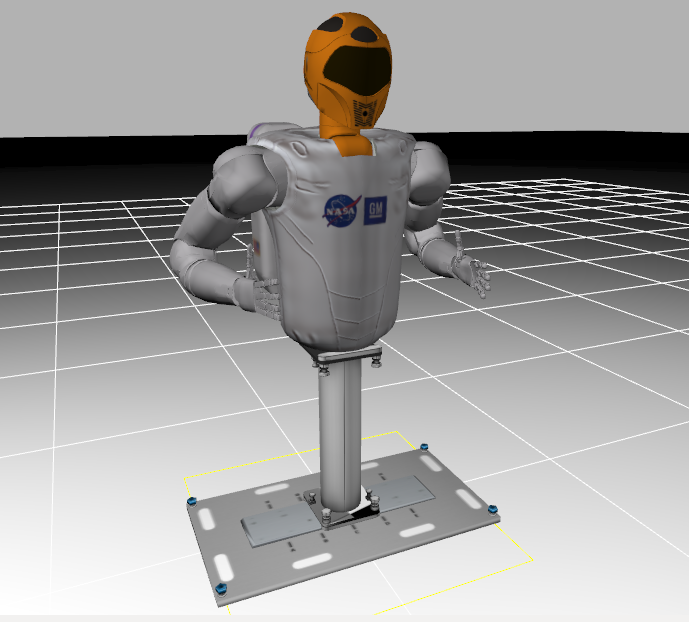Click the flag patch on the robot's upper arm
This screenshot has height=622, width=689.
[256, 250]
